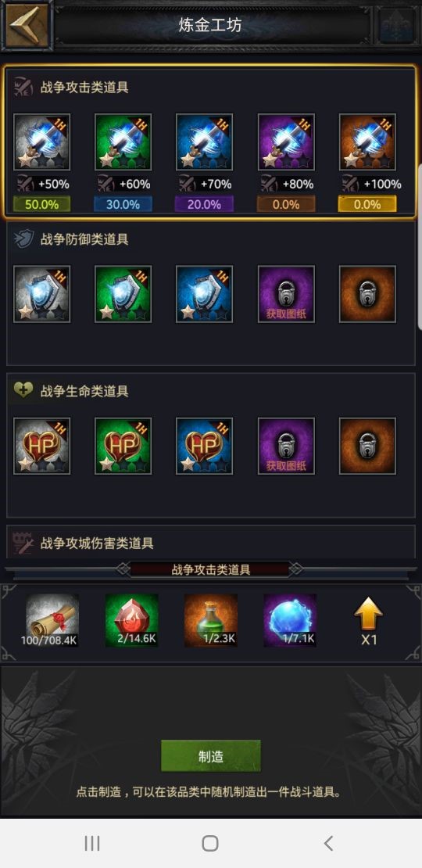Tap the locked purple defense blueprint slot
Image resolution: width=422 pixels, height=868 pixels.
(x=286, y=294)
